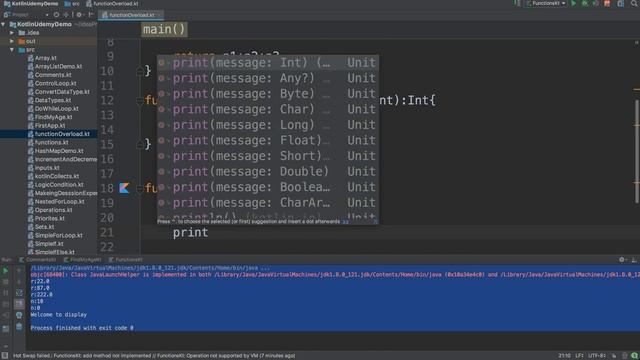Switch to FindMyAgeKt run tab
Screen dimensions: 640x360
coord(82,260)
